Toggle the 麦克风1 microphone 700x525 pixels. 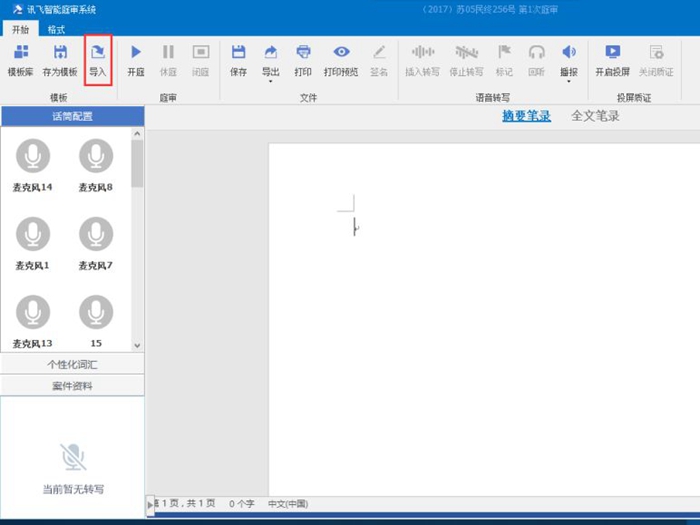coord(33,235)
